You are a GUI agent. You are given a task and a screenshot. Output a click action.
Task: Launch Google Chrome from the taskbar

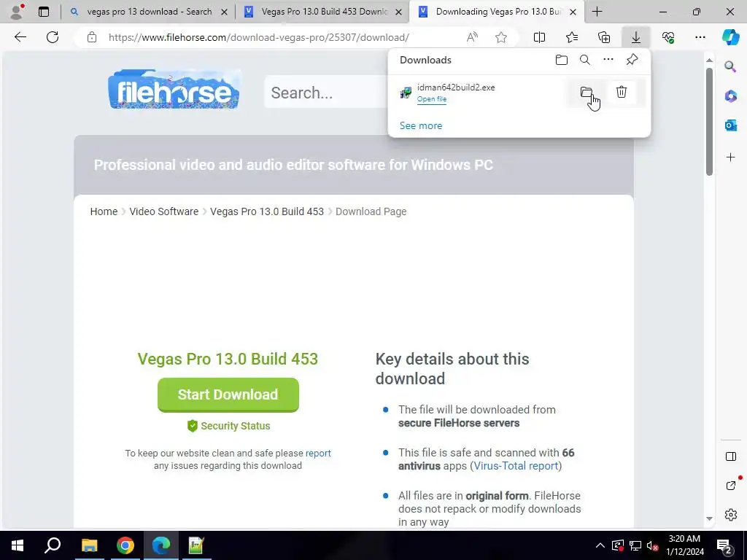[125, 545]
